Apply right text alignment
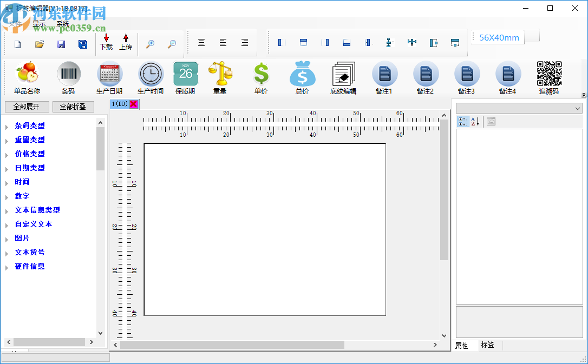The height and width of the screenshot is (364, 588). (245, 42)
